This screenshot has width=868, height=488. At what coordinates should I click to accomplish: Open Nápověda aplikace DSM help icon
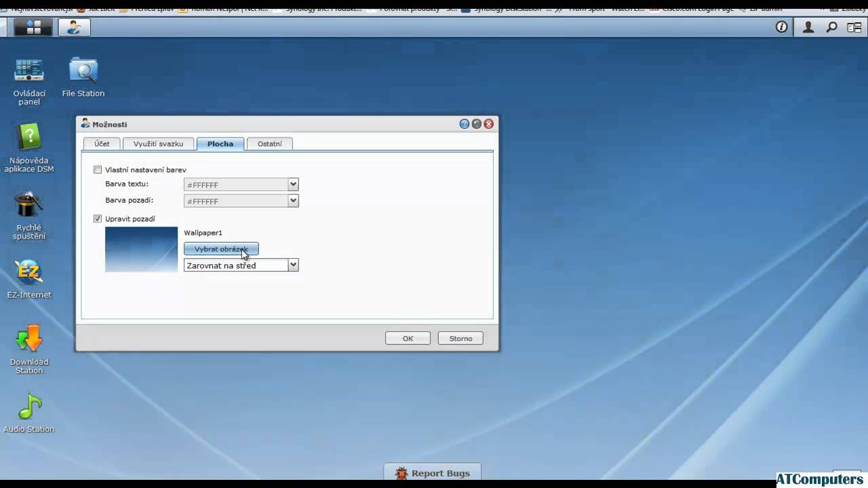[x=29, y=148]
